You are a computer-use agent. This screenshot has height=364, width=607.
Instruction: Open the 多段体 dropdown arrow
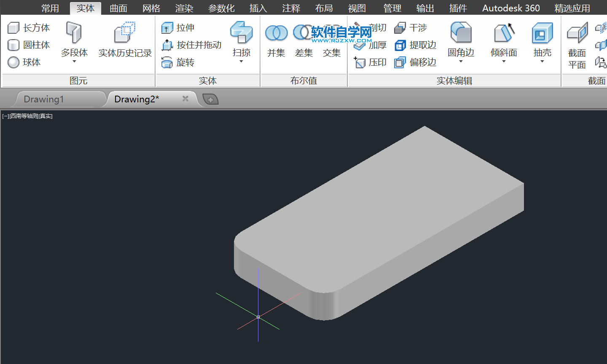[x=74, y=62]
